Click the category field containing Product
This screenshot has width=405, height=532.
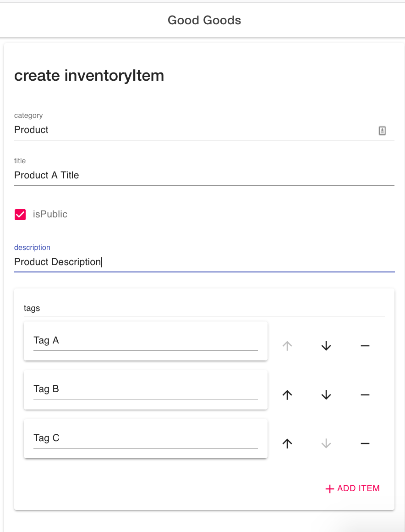(x=192, y=130)
